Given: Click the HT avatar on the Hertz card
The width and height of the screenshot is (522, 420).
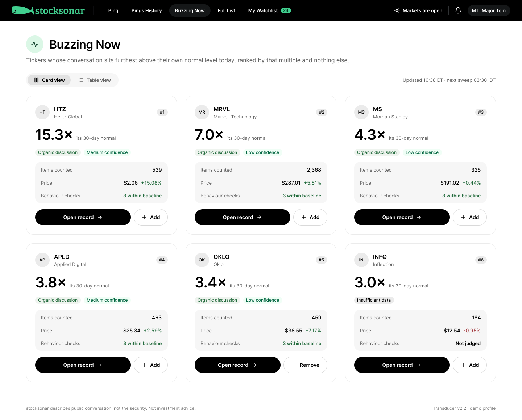Looking at the screenshot, I should tap(42, 112).
